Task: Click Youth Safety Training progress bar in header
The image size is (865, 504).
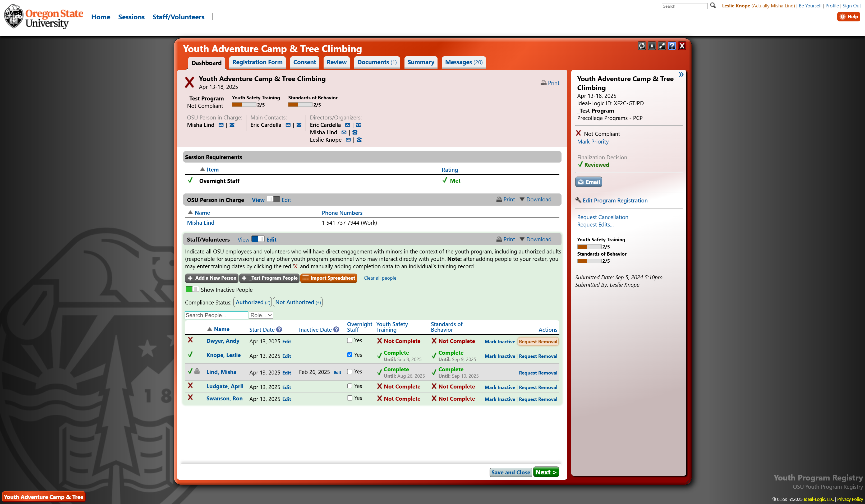Action: [244, 105]
